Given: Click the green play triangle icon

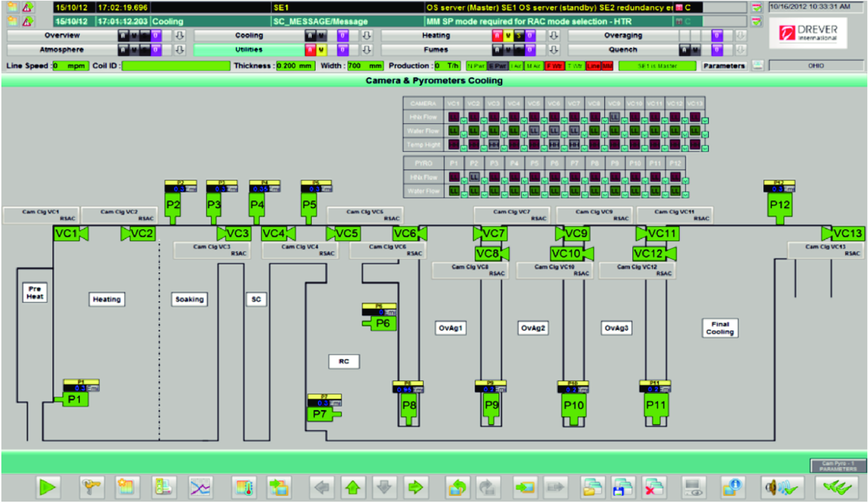Looking at the screenshot, I should 48,487.
